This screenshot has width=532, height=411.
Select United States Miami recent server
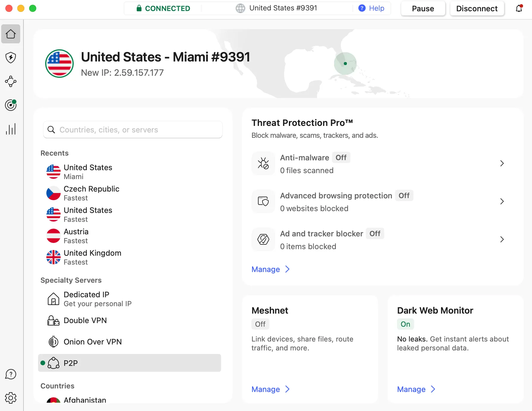130,172
